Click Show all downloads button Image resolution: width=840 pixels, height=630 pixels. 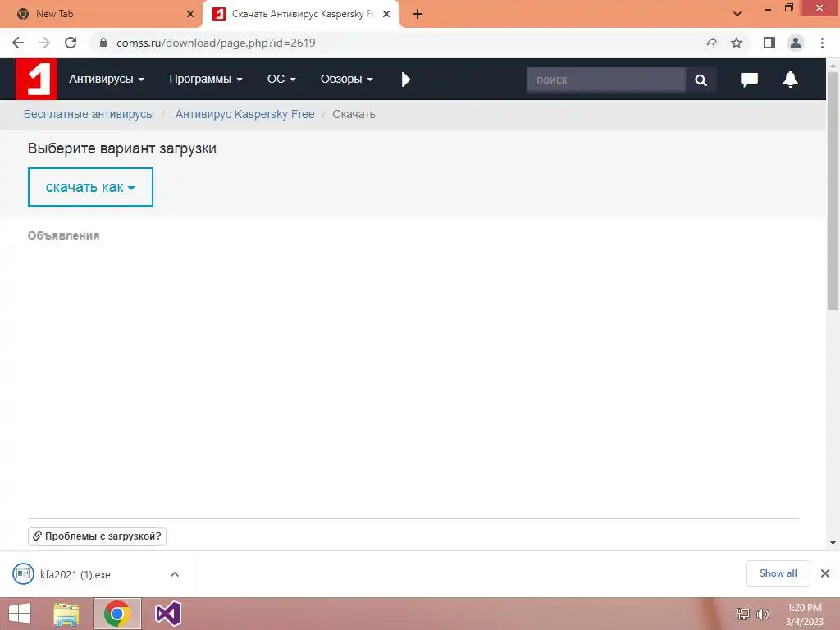pyautogui.click(x=778, y=573)
